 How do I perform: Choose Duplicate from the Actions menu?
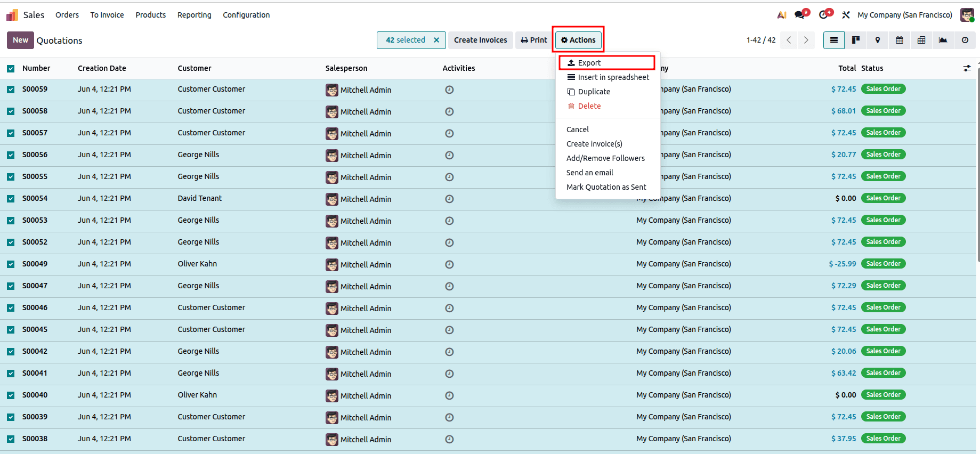608,92
